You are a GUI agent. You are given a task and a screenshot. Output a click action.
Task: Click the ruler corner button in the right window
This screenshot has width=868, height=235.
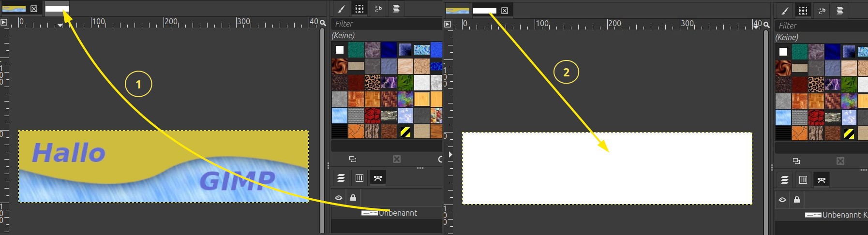[448, 24]
